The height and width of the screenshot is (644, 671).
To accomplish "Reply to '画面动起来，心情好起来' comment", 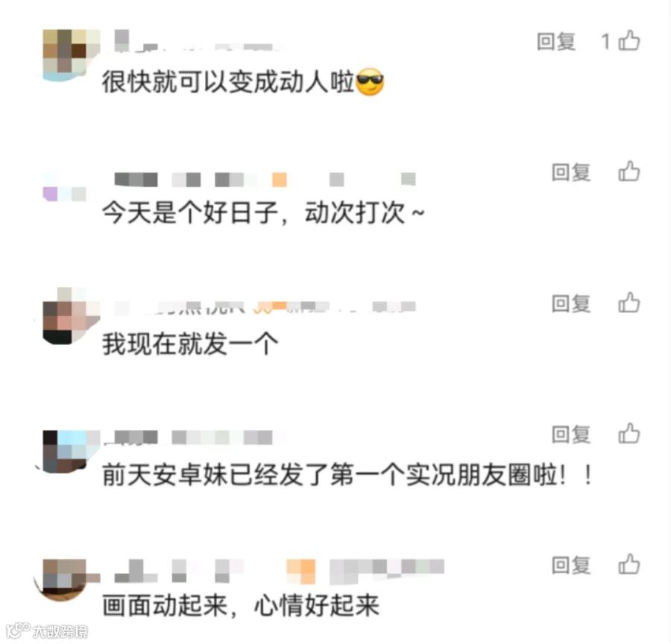I will coord(571,565).
